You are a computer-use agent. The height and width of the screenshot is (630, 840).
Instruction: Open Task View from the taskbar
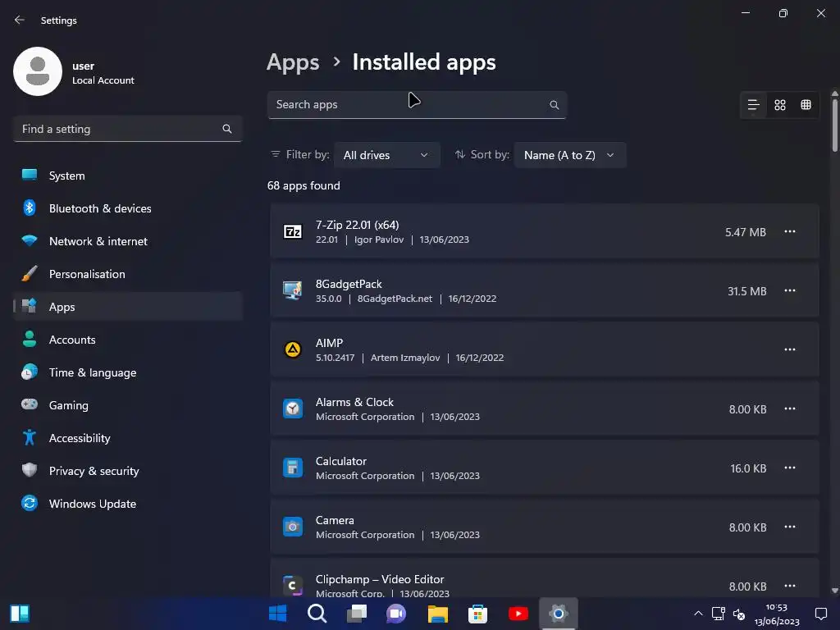point(357,614)
